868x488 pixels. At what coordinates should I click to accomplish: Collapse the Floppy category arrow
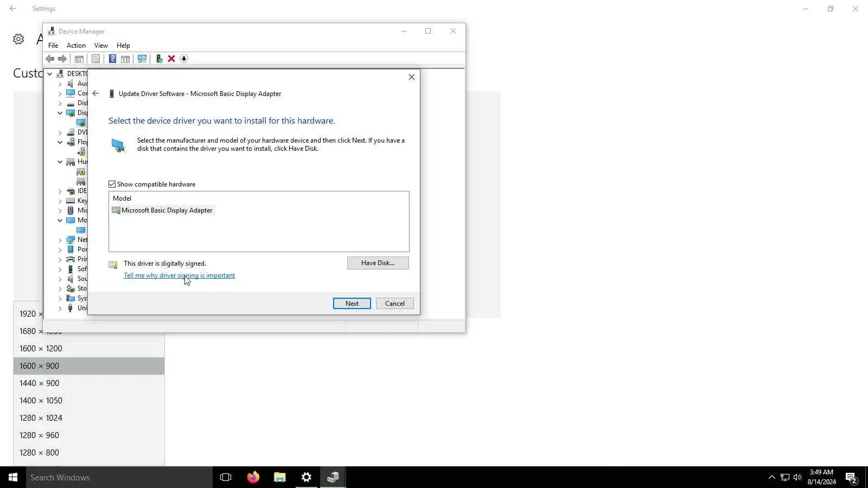pyautogui.click(x=60, y=142)
